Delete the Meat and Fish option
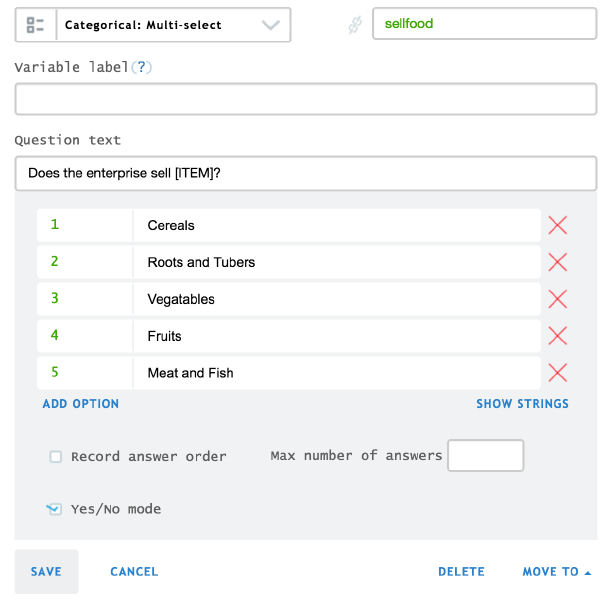614x600 pixels. tap(558, 373)
